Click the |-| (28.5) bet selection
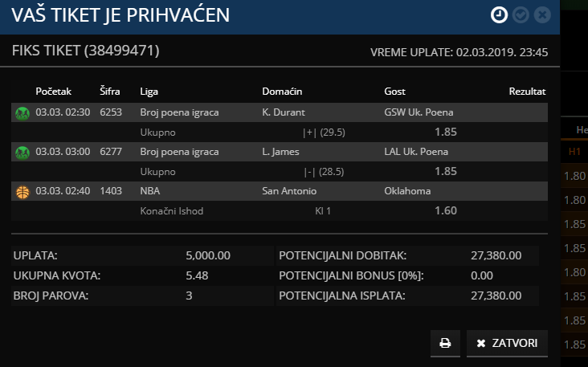This screenshot has width=588, height=367. point(324,172)
